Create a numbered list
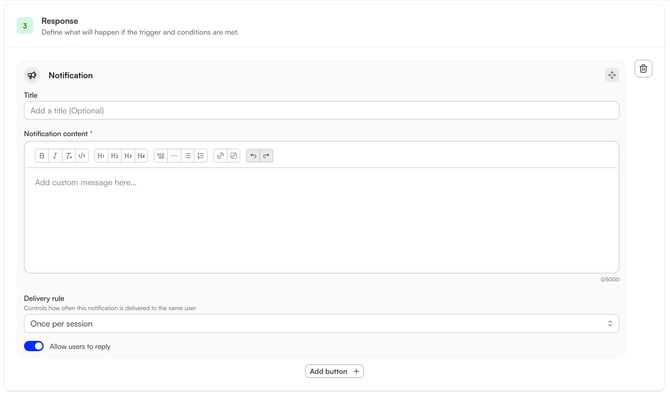The height and width of the screenshot is (396, 670). pos(200,156)
